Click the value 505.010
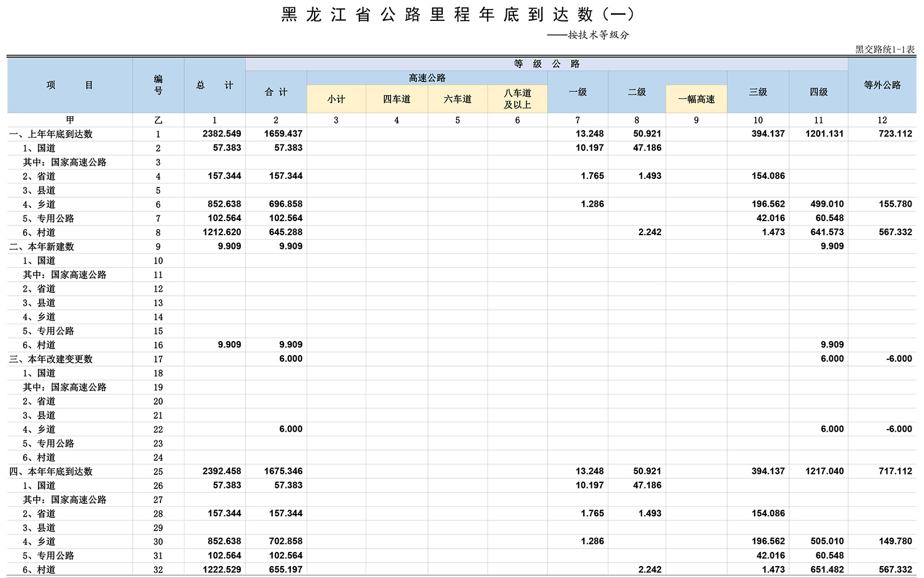The width and height of the screenshot is (924, 578). [x=827, y=542]
